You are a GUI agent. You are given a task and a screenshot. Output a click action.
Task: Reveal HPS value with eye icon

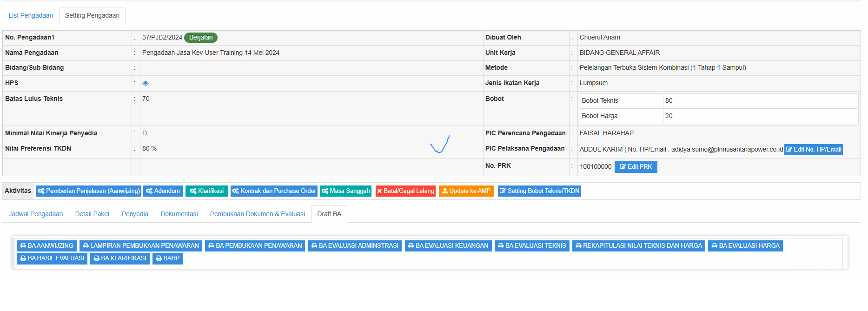click(x=146, y=84)
